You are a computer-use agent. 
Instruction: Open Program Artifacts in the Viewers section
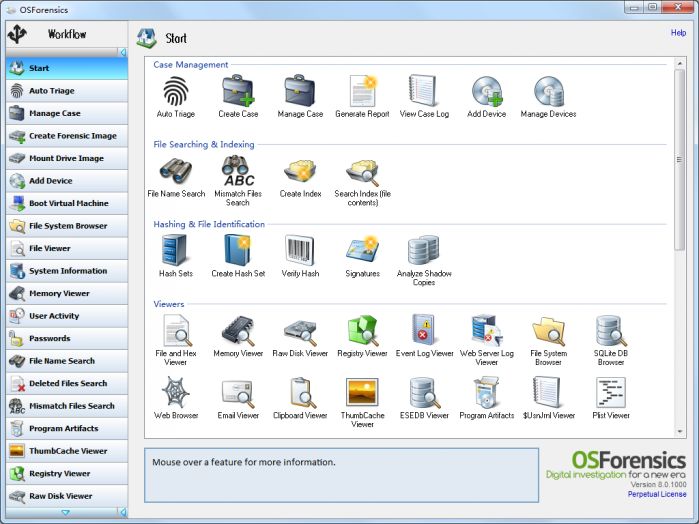486,393
